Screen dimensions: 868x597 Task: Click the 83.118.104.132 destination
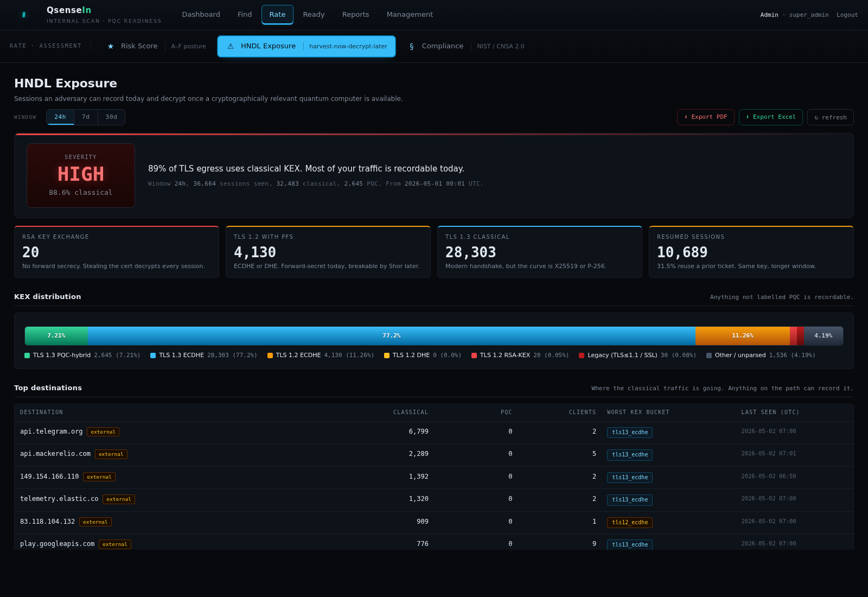[x=48, y=522]
